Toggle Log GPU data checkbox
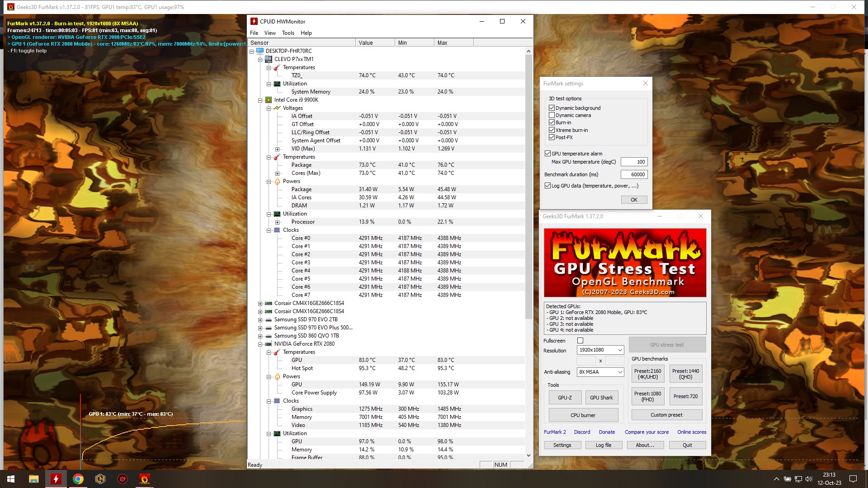The height and width of the screenshot is (488, 868). pos(547,186)
